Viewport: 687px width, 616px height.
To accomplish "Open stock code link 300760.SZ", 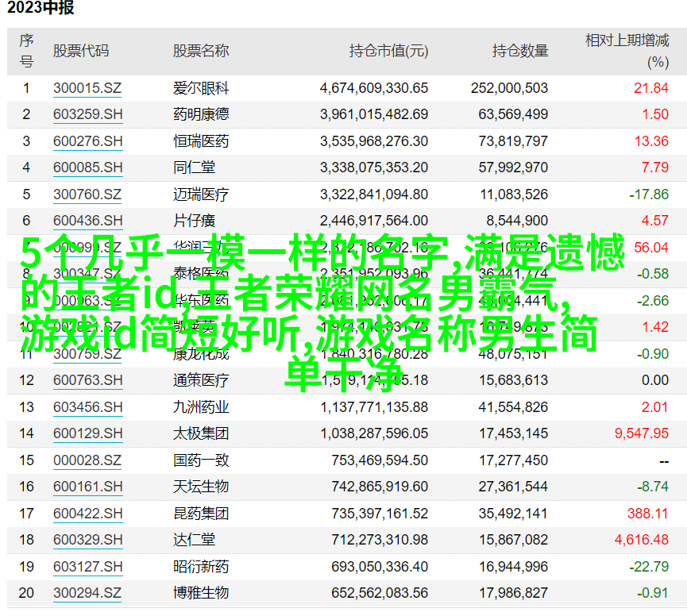I will click(87, 194).
